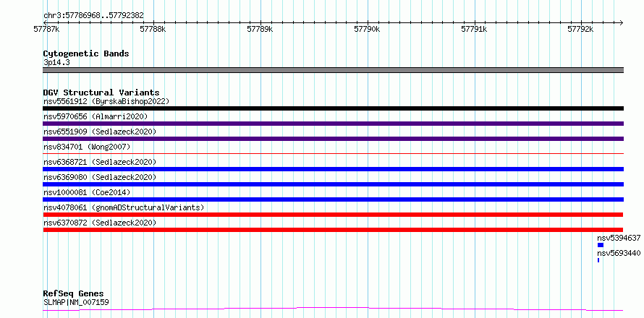Click the 57791k ruler mark
Viewport: 644px width, 318px height.
tap(474, 29)
